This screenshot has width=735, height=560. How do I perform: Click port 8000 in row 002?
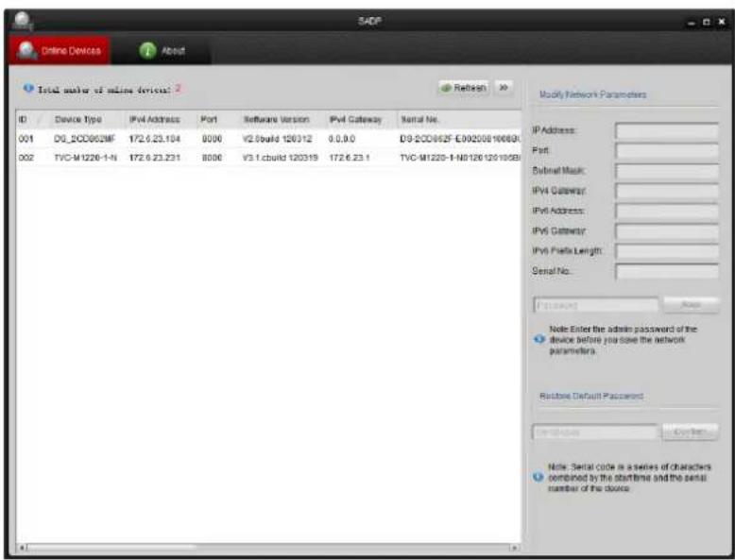(212, 158)
